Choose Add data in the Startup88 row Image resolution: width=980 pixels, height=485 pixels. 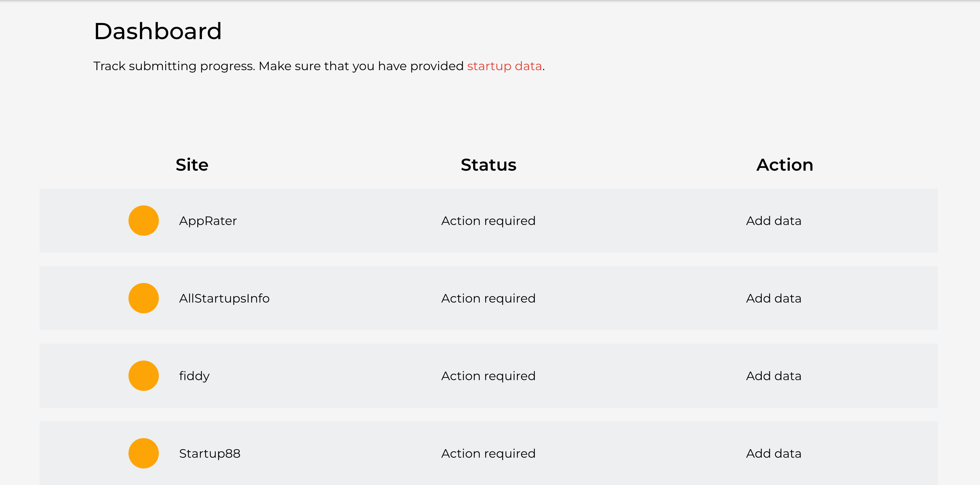[773, 453]
